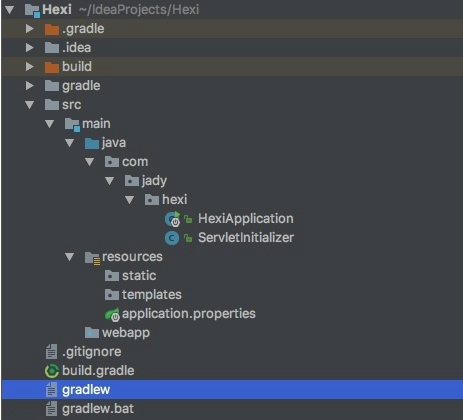The height and width of the screenshot is (420, 463).
Task: Click the blue java source folder icon
Action: point(92,143)
